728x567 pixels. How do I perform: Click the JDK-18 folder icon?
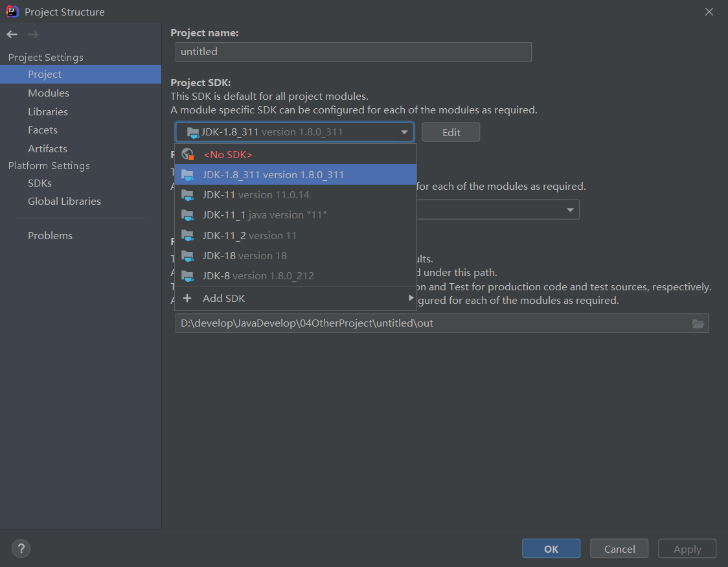188,255
